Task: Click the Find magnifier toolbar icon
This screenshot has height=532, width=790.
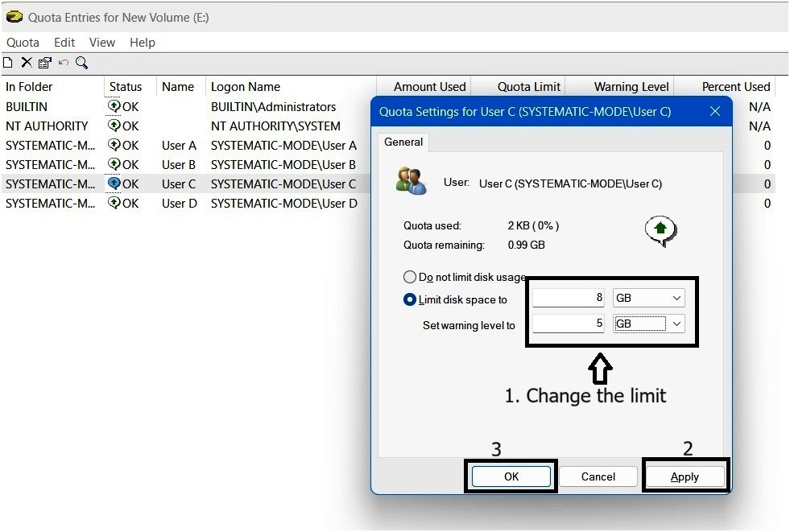Action: point(81,63)
